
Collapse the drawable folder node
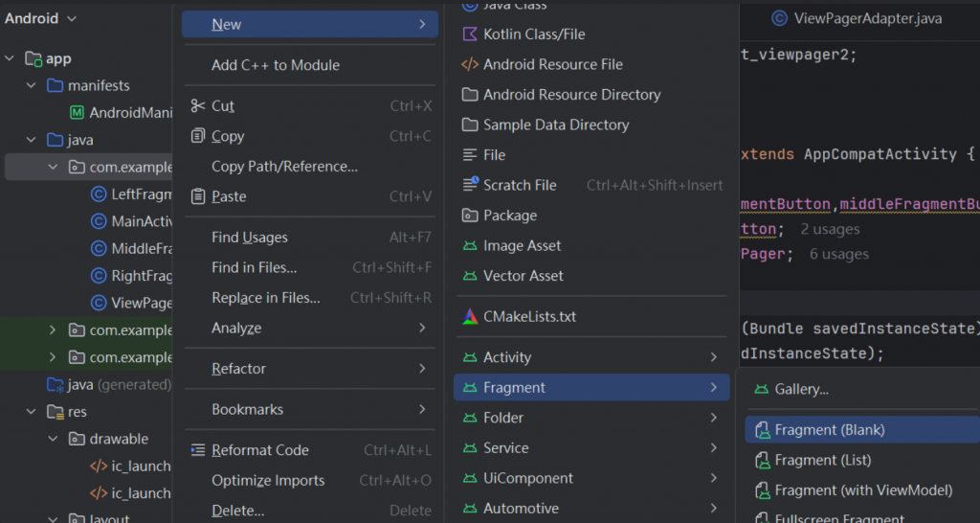54,440
